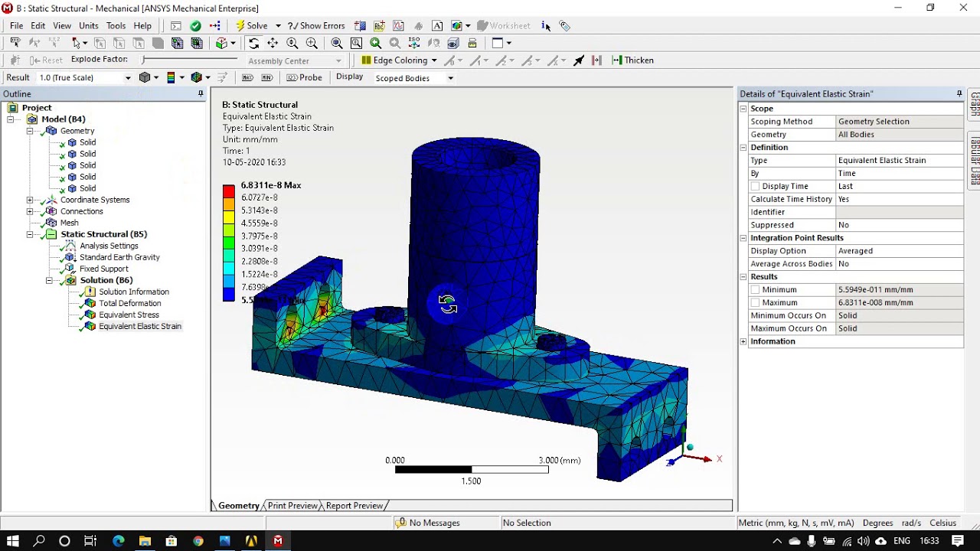Collapse the Static Structural (B5) tree node
The image size is (980, 551).
pyautogui.click(x=30, y=234)
